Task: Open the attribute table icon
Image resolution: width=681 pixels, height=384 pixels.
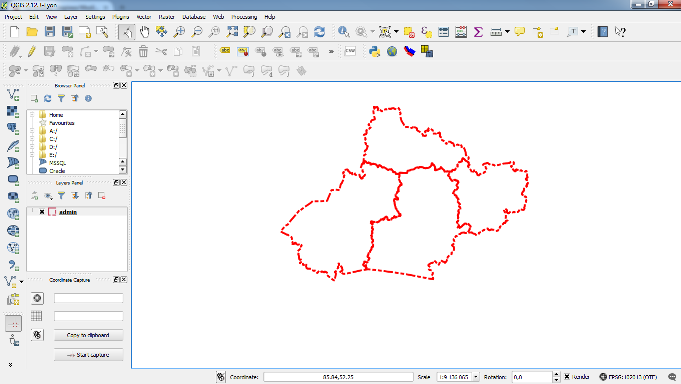Action: click(x=443, y=32)
